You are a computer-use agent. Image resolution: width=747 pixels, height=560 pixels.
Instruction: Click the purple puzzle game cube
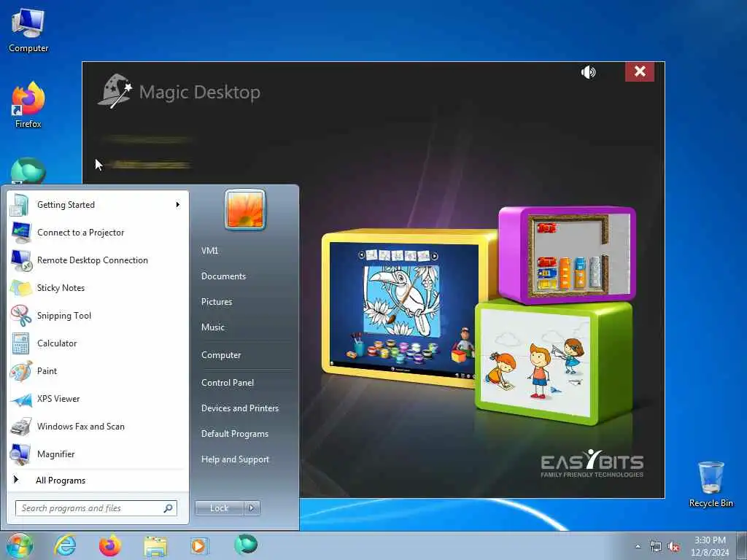tap(567, 254)
